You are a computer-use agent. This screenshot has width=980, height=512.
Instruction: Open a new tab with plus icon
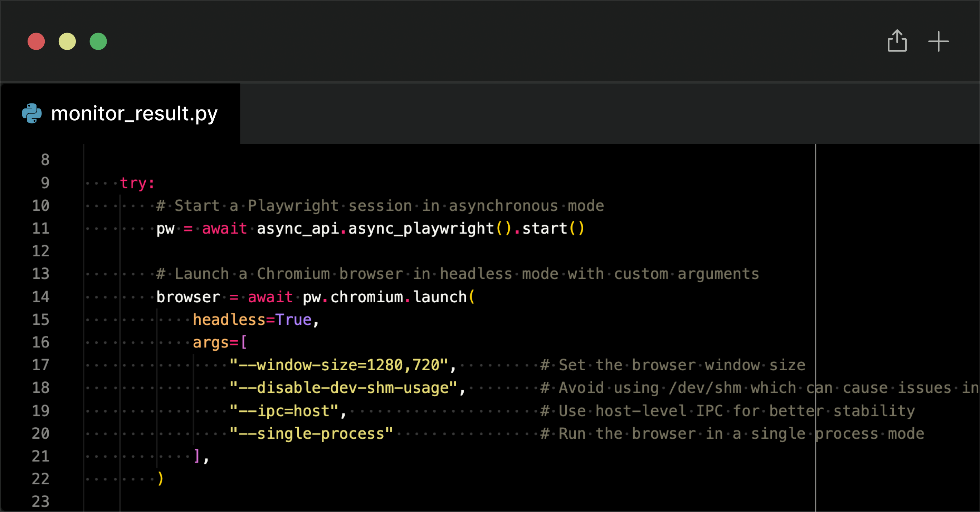[938, 41]
